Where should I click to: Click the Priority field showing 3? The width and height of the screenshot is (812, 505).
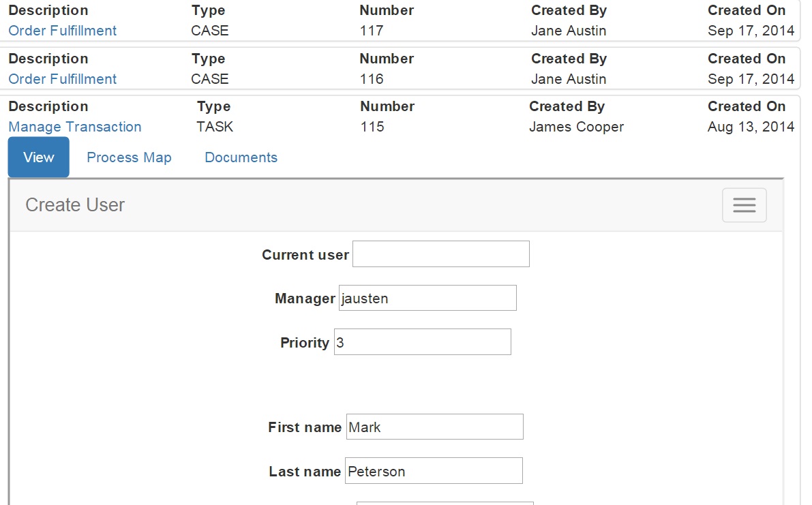point(422,342)
